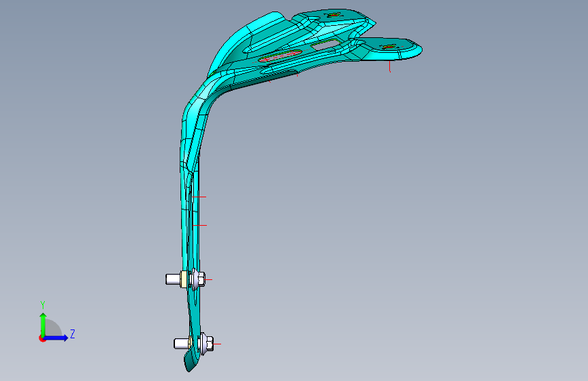The image size is (588, 381).
Task: Click the 'Z' axis label
Action: click(x=73, y=334)
